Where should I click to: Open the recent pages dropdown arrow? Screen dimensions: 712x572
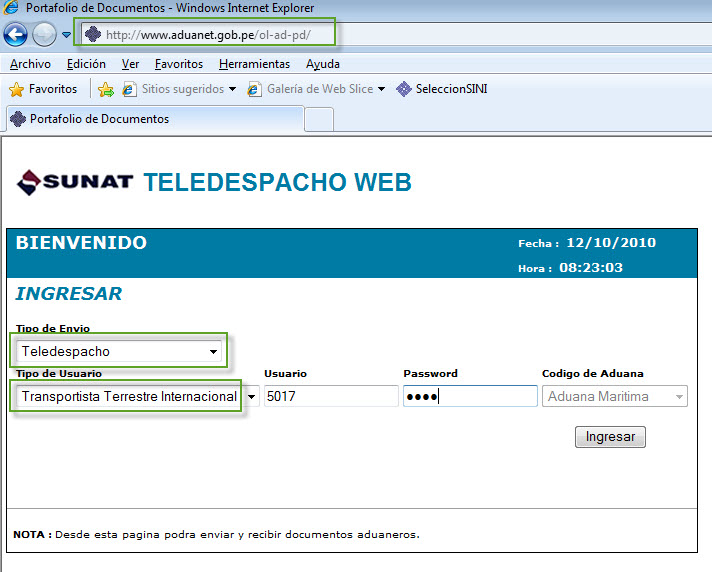pos(66,35)
